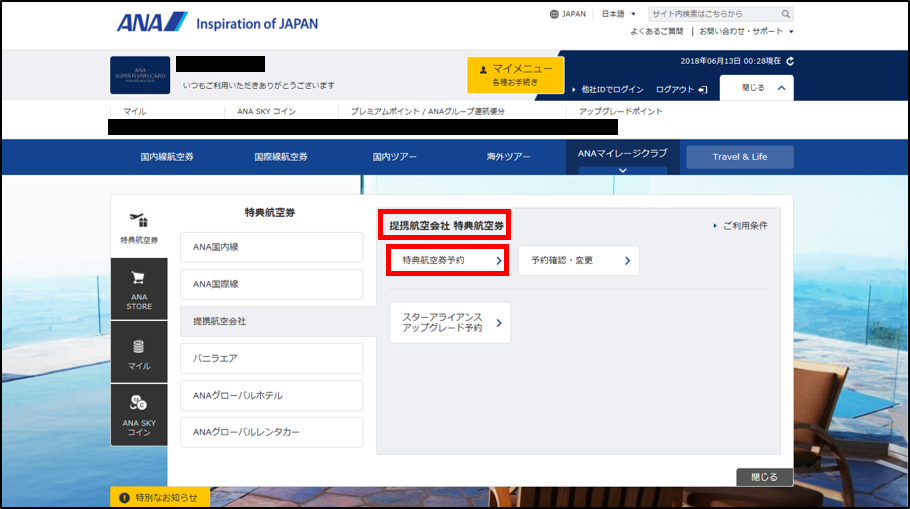Select 特典航空券 sidebar icon
The width and height of the screenshot is (910, 509).
(139, 227)
